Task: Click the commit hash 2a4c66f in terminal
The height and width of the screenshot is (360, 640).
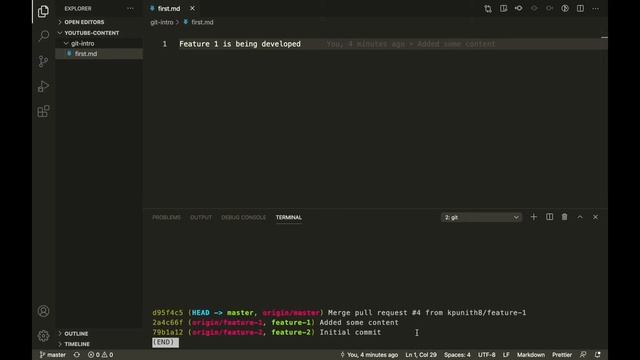Action: tap(168, 322)
